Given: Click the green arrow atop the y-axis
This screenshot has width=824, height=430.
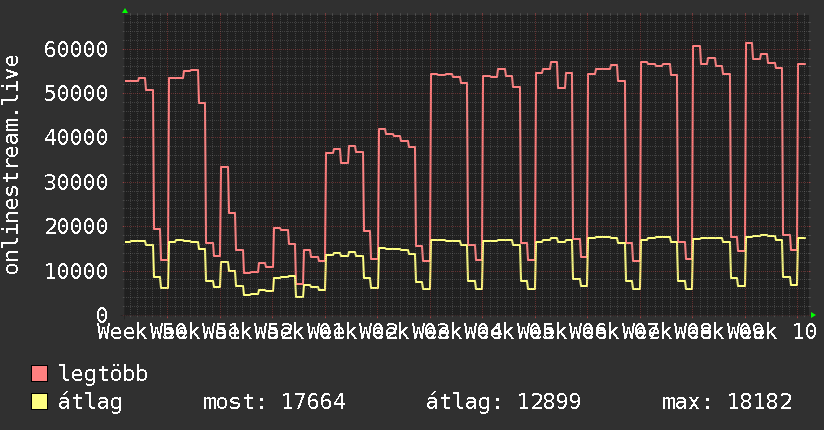Looking at the screenshot, I should tap(125, 11).
